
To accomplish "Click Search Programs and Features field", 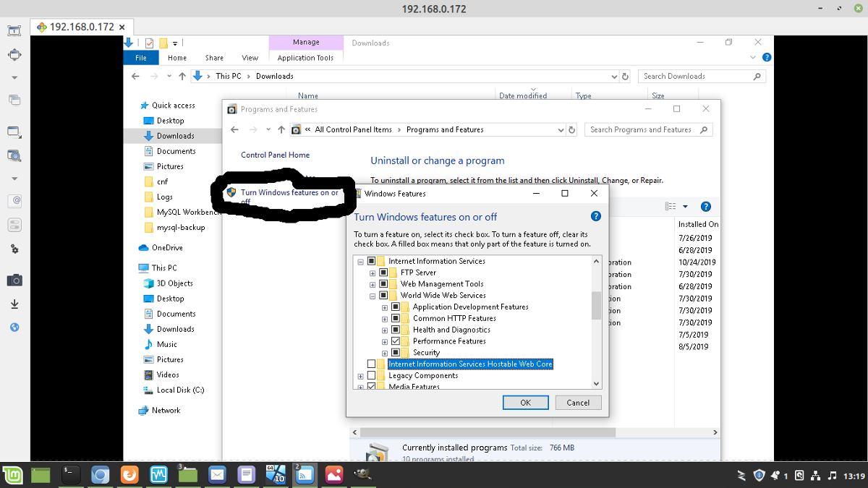I will 650,129.
